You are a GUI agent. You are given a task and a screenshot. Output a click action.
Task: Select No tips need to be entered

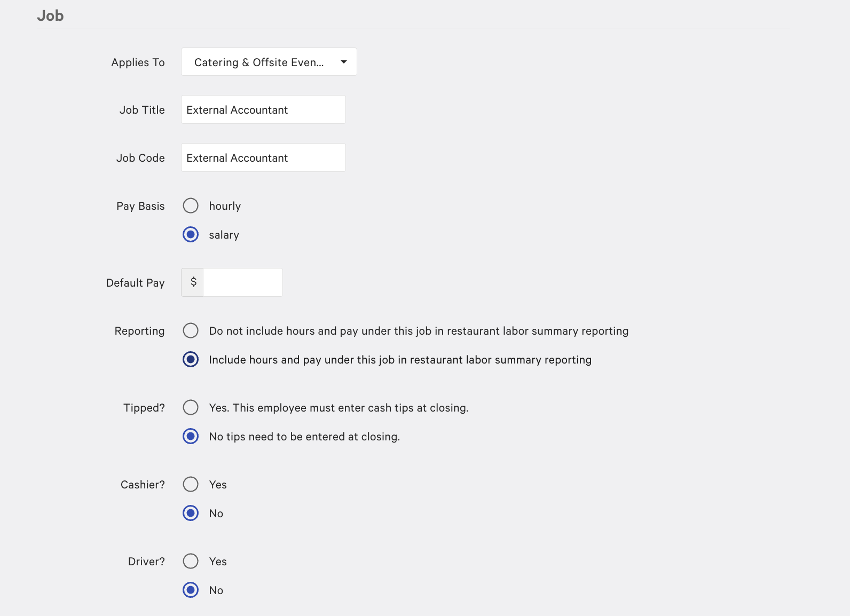[x=191, y=437]
